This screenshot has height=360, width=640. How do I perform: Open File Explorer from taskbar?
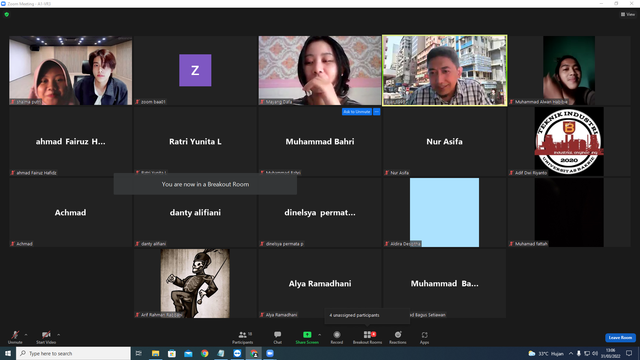(x=156, y=353)
